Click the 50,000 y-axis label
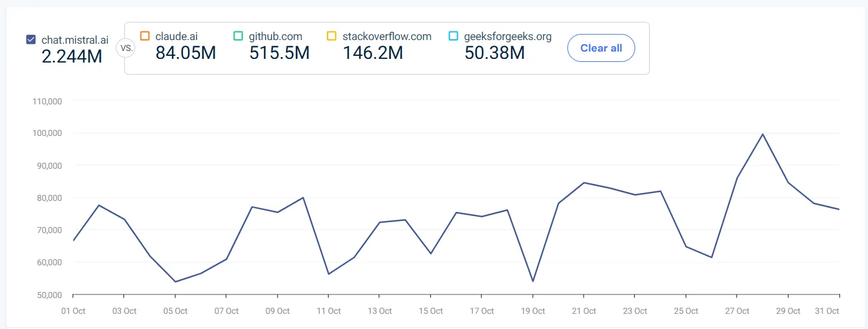The width and height of the screenshot is (868, 329). [47, 295]
